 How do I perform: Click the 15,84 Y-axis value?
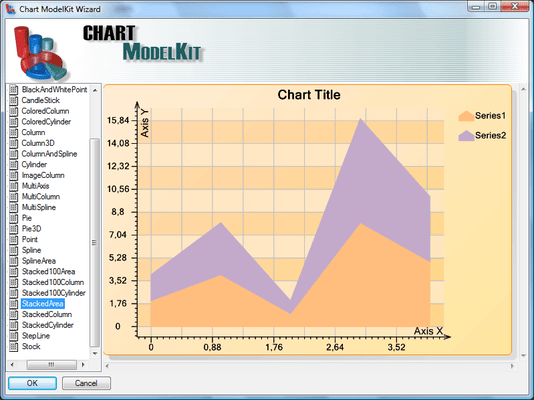coord(118,121)
